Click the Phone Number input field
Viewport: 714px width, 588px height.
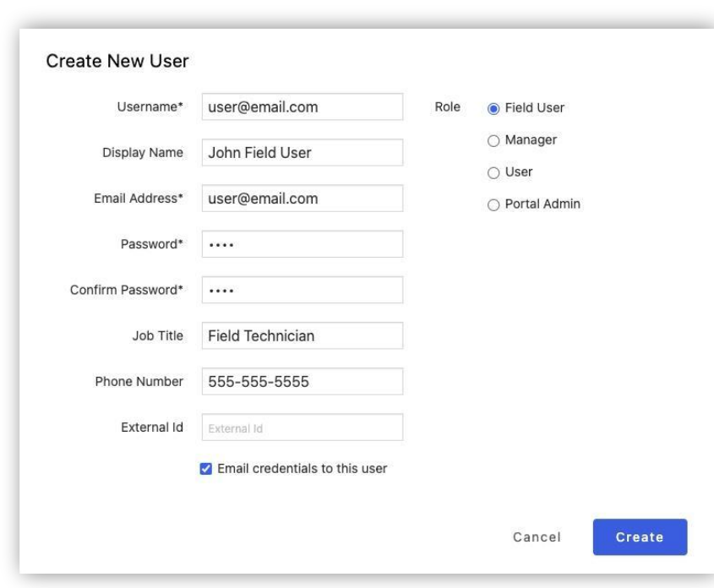(302, 381)
